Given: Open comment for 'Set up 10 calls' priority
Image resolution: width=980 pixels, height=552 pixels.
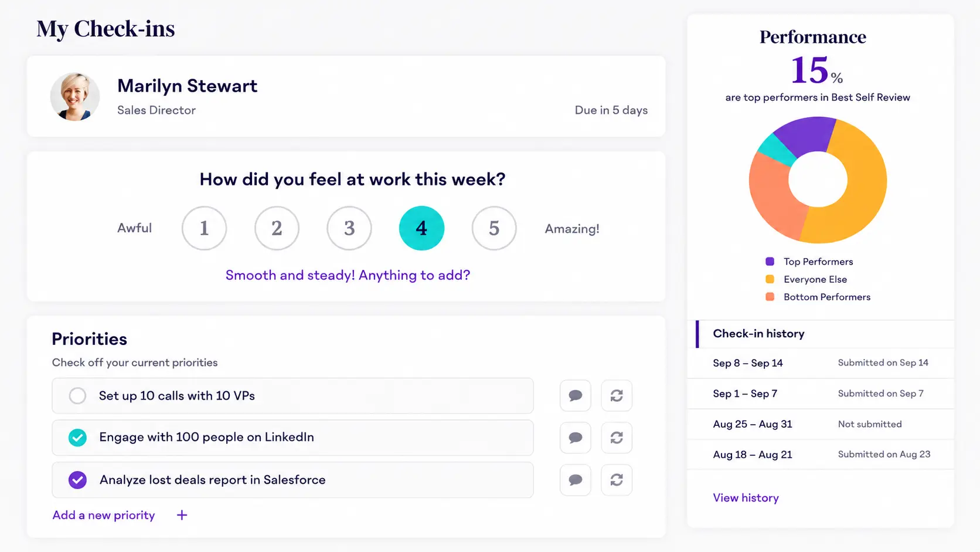Looking at the screenshot, I should click(576, 396).
